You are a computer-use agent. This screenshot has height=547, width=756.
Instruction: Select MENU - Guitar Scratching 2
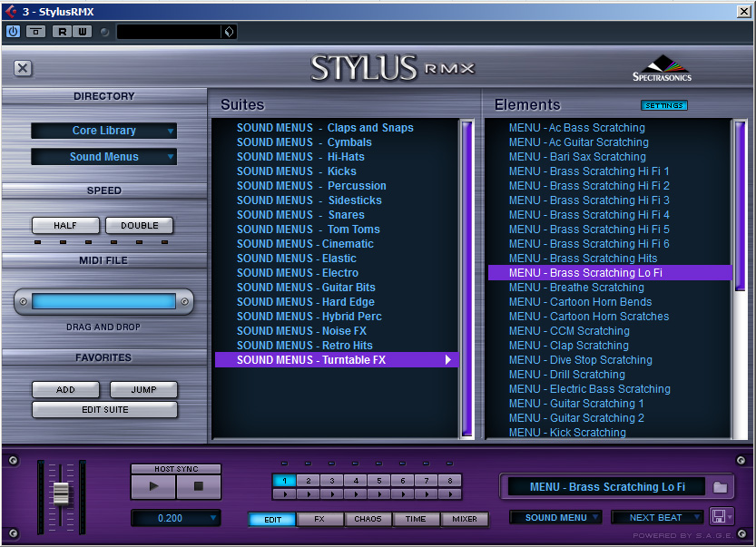610,418
